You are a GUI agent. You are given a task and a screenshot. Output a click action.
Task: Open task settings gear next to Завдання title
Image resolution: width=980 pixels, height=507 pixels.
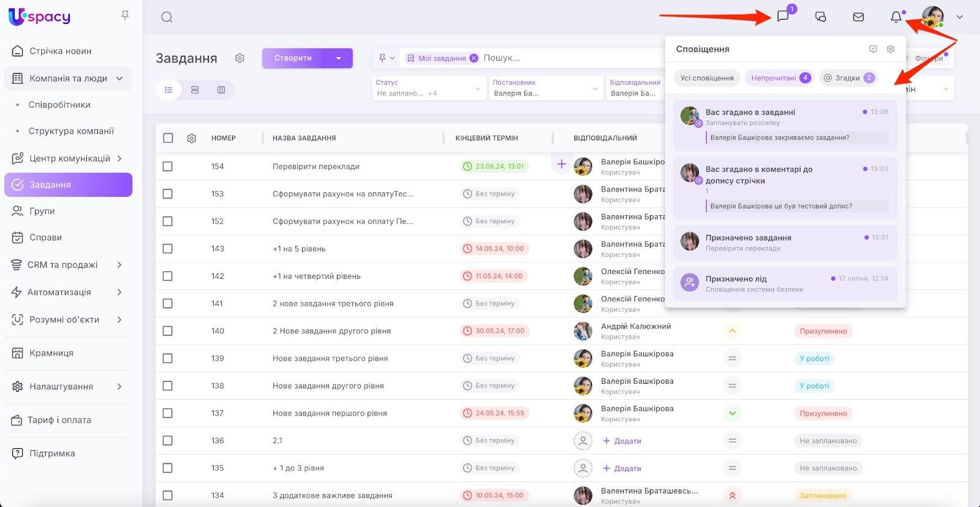[239, 58]
